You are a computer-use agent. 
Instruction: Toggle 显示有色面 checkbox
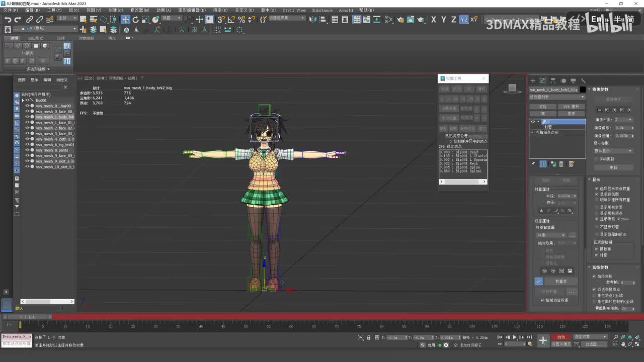(x=597, y=194)
